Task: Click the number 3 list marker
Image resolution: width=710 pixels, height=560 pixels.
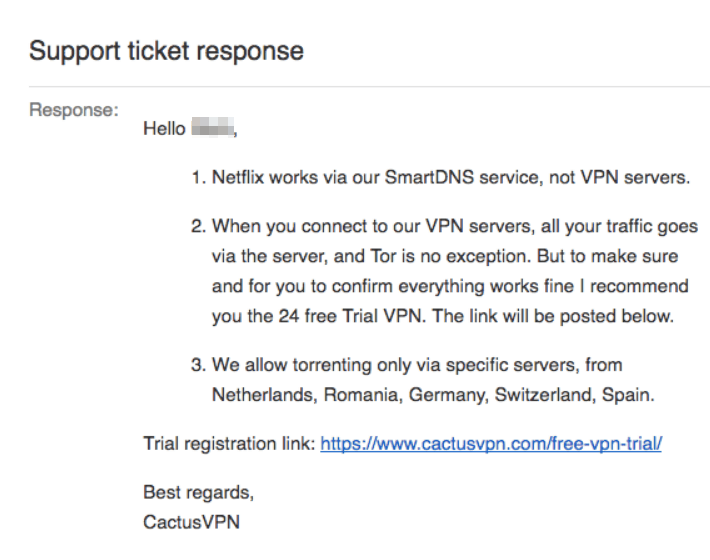Action: pos(199,365)
